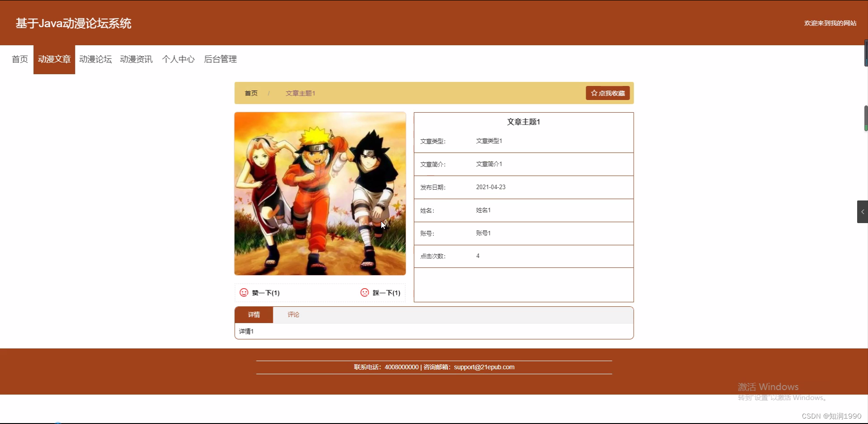Image resolution: width=868 pixels, height=424 pixels.
Task: Select the highlighted 动漫文章 nav item
Action: point(54,59)
